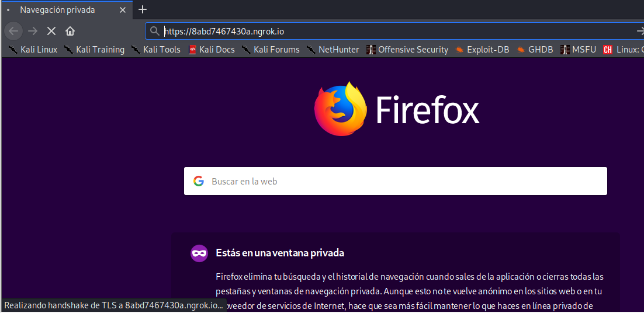Click the Buscar en la web search box
Image resolution: width=644 pixels, height=313 pixels.
pos(396,181)
